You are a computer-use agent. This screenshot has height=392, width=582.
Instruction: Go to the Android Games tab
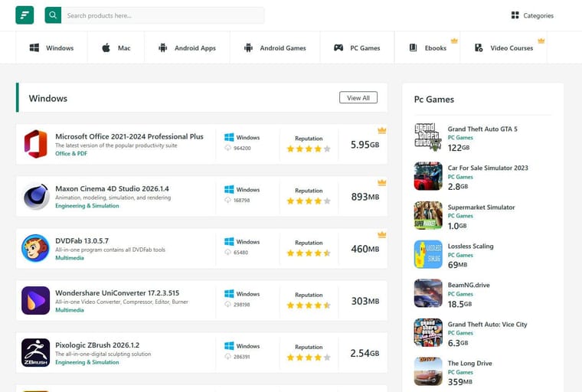275,47
